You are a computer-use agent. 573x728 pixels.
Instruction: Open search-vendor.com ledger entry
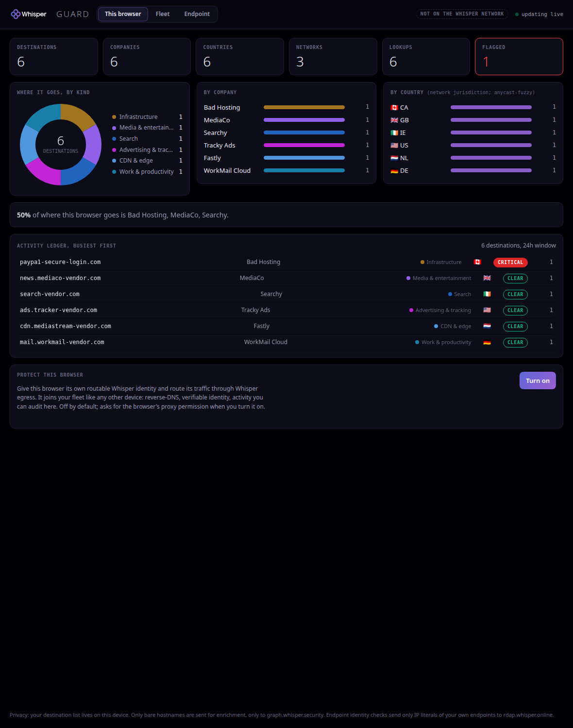286,294
